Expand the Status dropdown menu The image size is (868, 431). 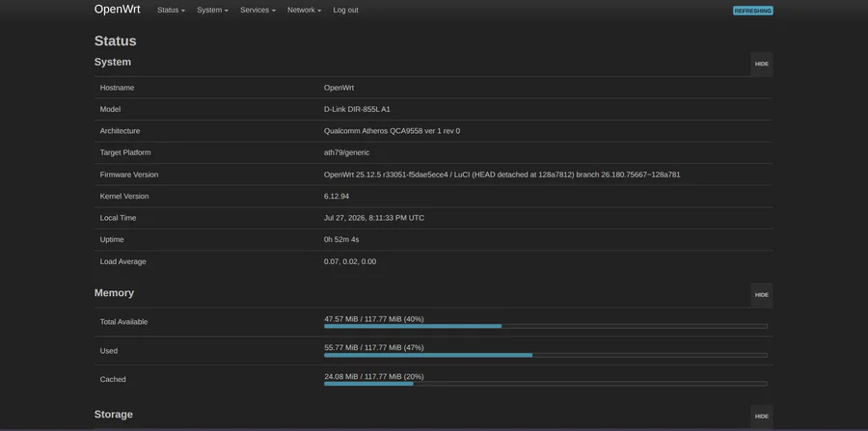[x=171, y=10]
